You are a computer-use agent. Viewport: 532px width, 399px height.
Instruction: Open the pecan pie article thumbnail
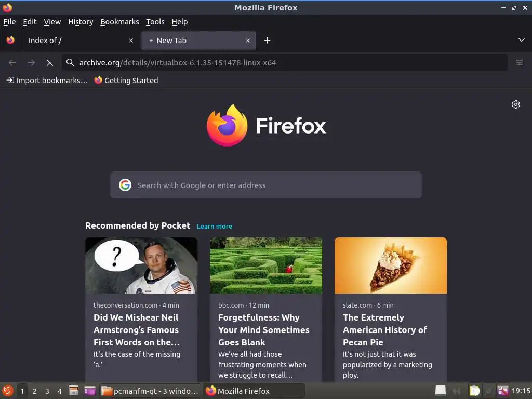[391, 265]
